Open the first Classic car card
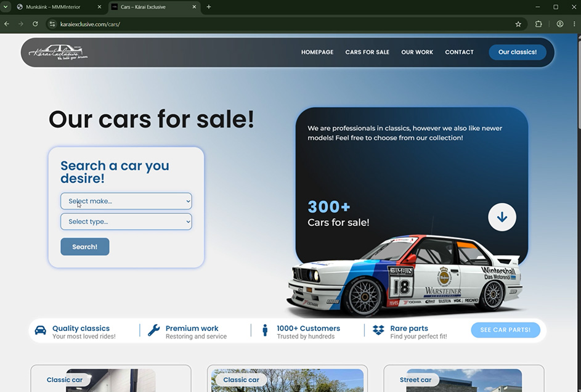581x392 pixels. (x=111, y=378)
